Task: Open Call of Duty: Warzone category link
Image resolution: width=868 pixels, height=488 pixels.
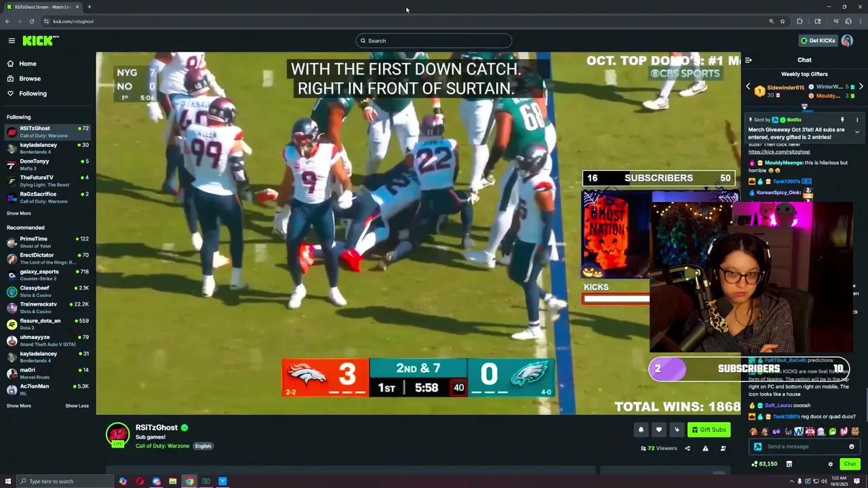Action: 162,446
